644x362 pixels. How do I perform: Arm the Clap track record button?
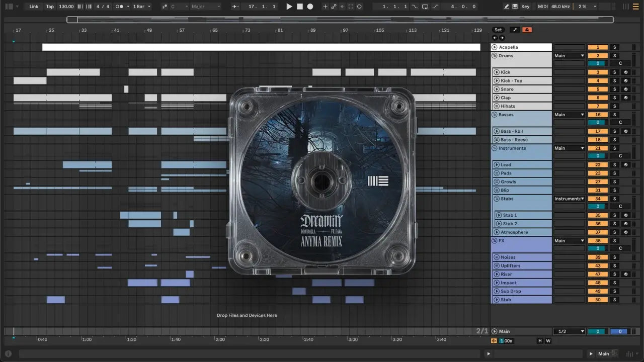click(x=625, y=98)
